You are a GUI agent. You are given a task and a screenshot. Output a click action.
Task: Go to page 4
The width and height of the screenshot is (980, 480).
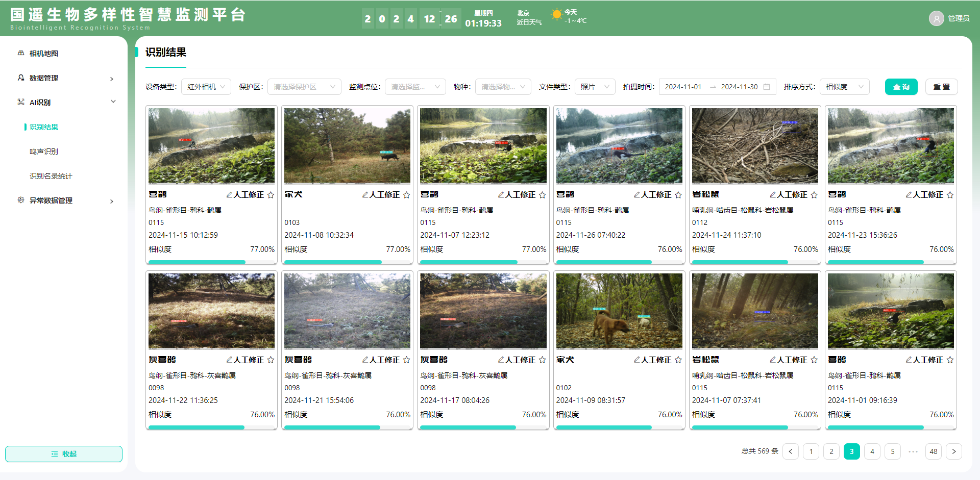point(872,451)
